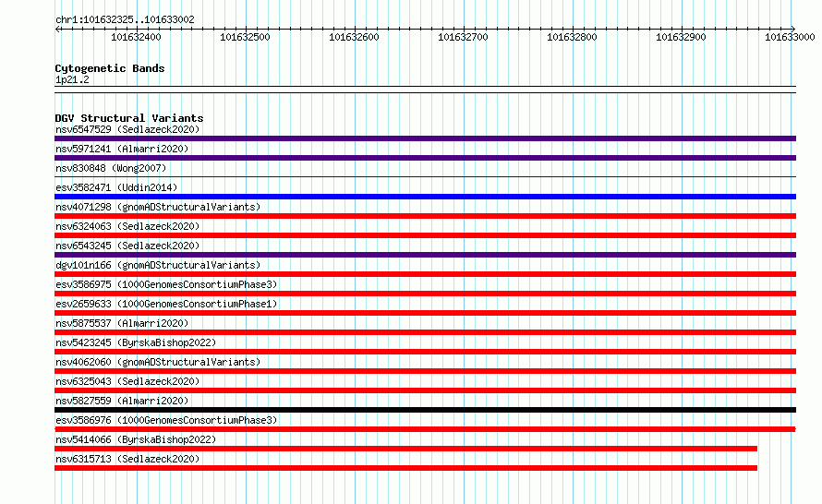
Task: Select the shorter red bar under nsv6315713
Action: pos(405,468)
